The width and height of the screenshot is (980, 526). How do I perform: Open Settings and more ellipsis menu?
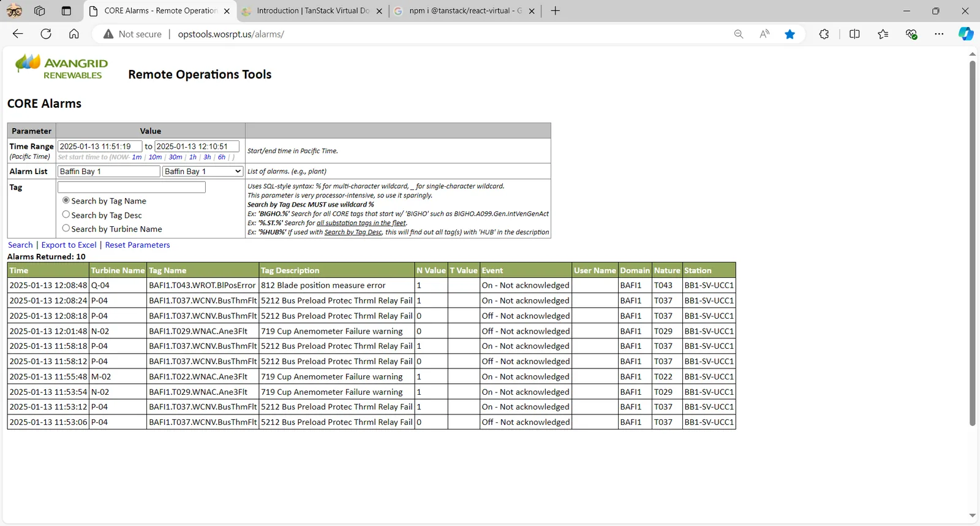(939, 34)
